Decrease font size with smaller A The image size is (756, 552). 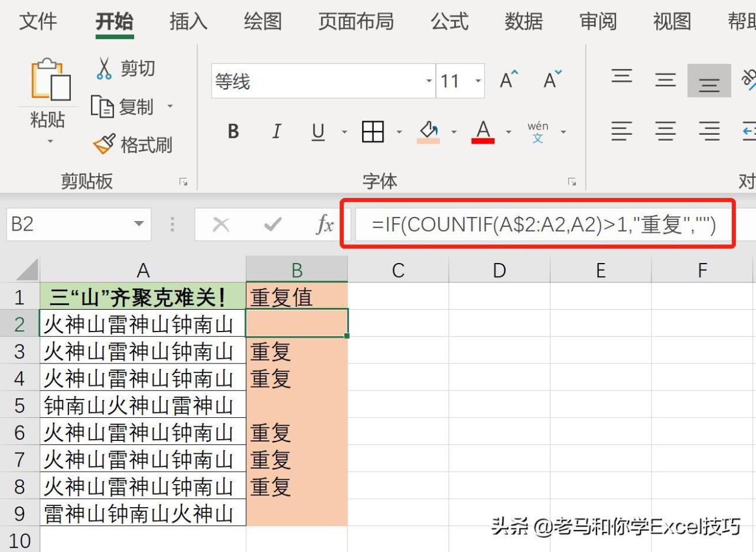tap(552, 80)
